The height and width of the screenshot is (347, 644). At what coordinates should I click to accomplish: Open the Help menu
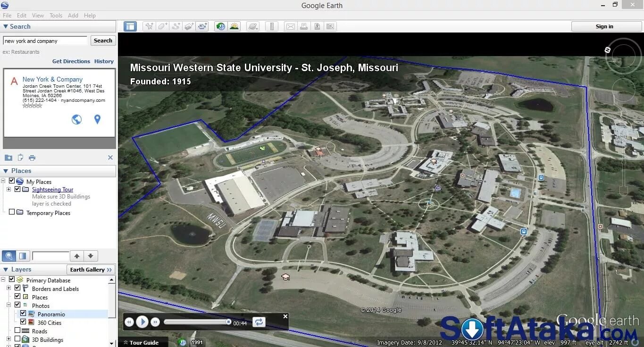[90, 16]
